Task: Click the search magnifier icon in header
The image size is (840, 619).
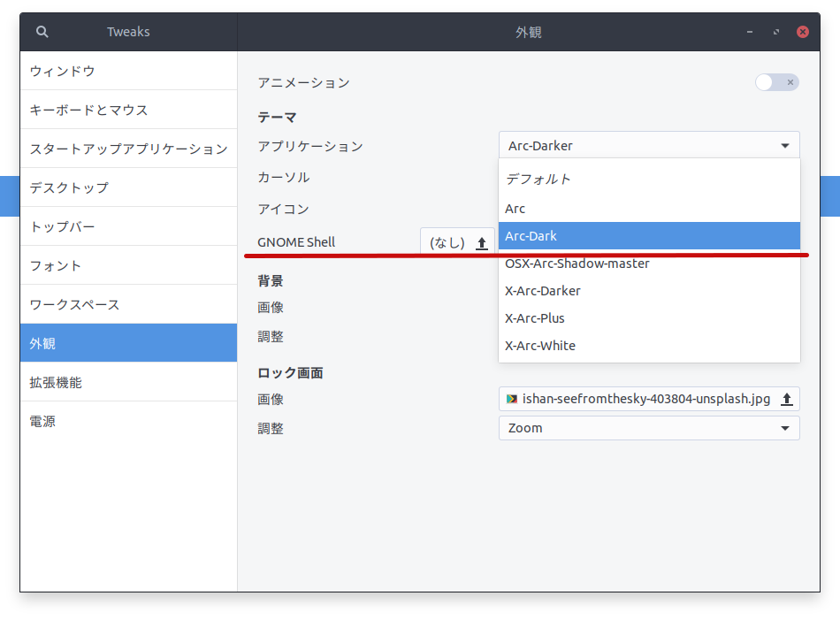Action: (x=42, y=32)
